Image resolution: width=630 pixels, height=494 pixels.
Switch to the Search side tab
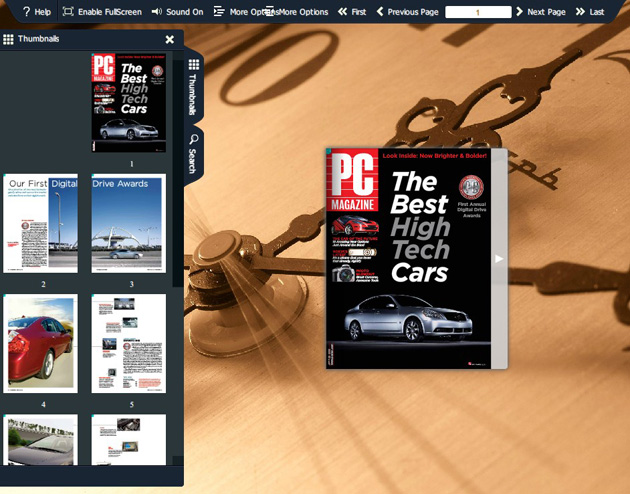coord(193,152)
